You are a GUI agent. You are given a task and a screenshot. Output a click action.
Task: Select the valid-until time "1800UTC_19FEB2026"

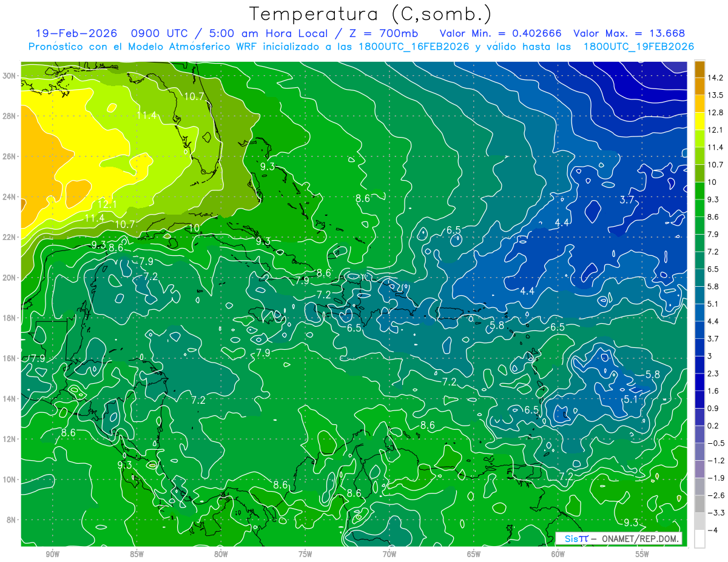pyautogui.click(x=638, y=46)
